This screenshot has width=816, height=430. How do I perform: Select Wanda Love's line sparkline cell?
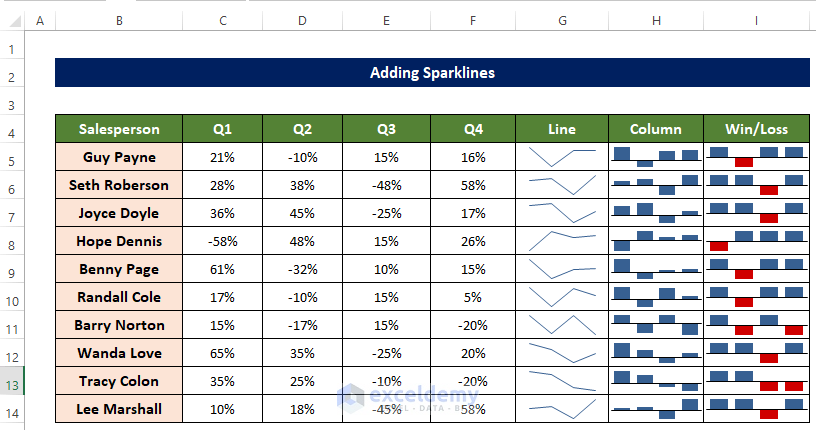pyautogui.click(x=562, y=353)
